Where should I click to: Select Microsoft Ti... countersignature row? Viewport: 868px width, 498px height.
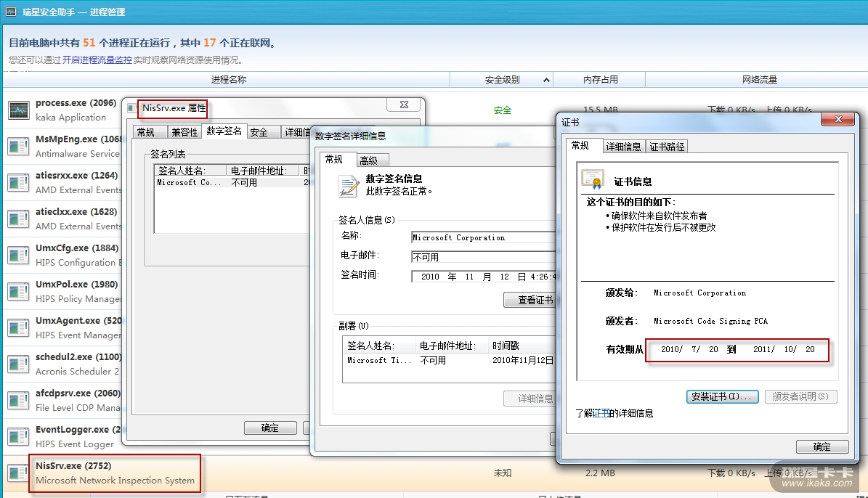tap(450, 360)
